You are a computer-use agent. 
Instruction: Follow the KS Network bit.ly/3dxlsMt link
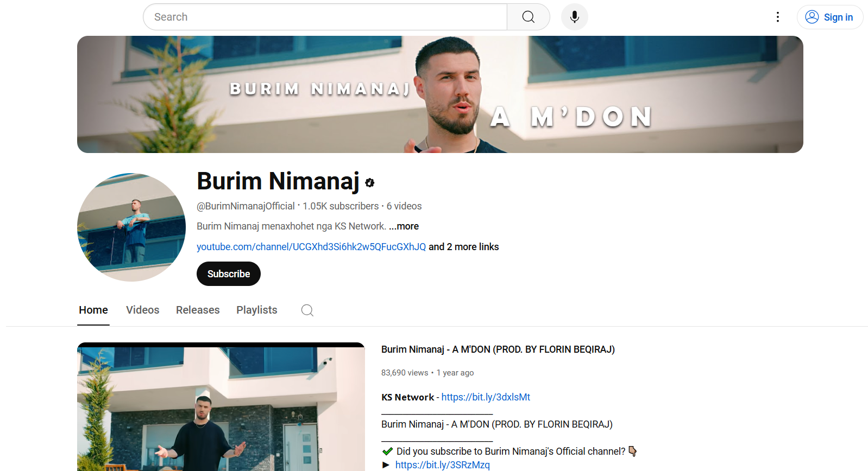[486, 397]
